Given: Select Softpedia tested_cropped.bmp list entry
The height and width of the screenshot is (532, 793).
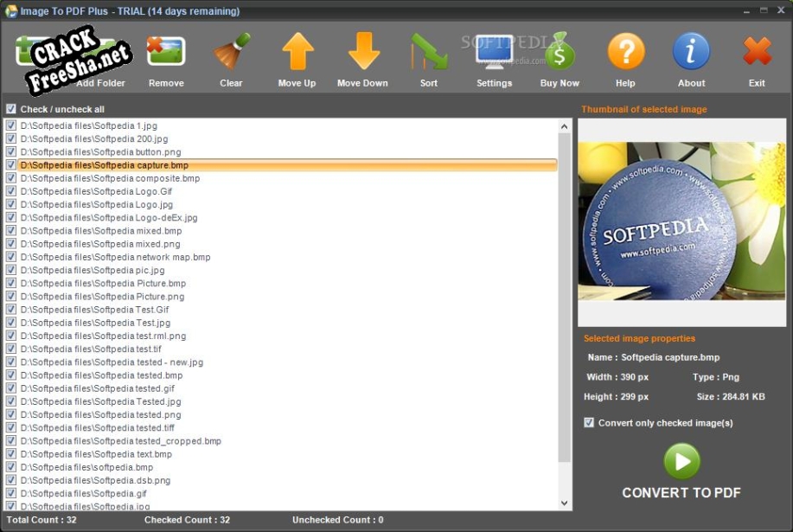Looking at the screenshot, I should coord(120,441).
